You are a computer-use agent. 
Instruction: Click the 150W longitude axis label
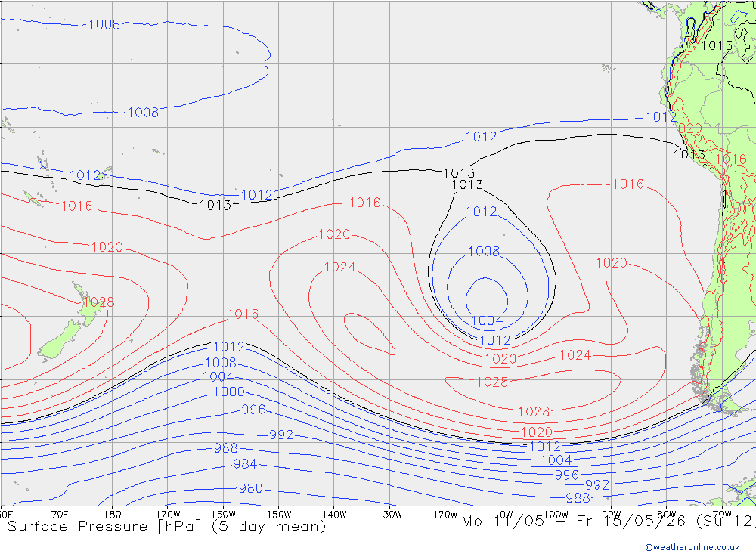click(279, 515)
